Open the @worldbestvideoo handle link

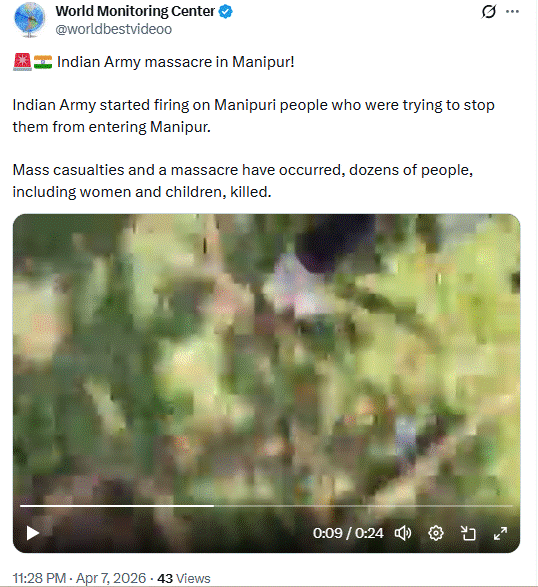(114, 29)
